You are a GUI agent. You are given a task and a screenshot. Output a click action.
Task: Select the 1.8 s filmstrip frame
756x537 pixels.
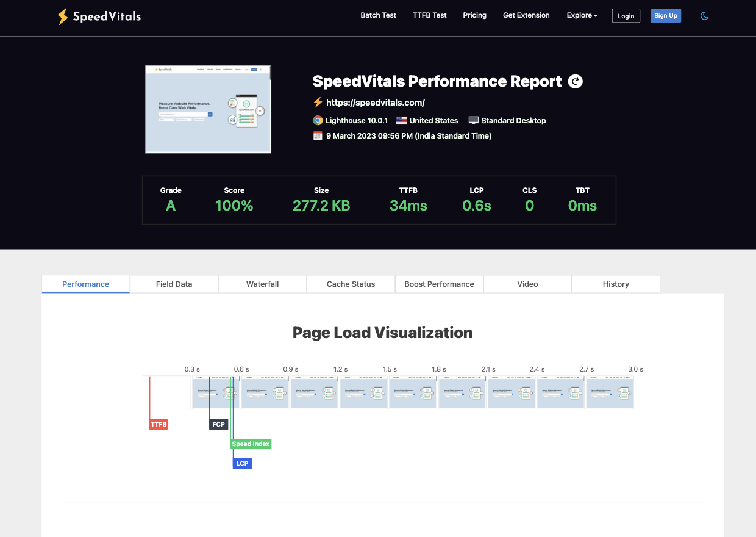pos(462,392)
